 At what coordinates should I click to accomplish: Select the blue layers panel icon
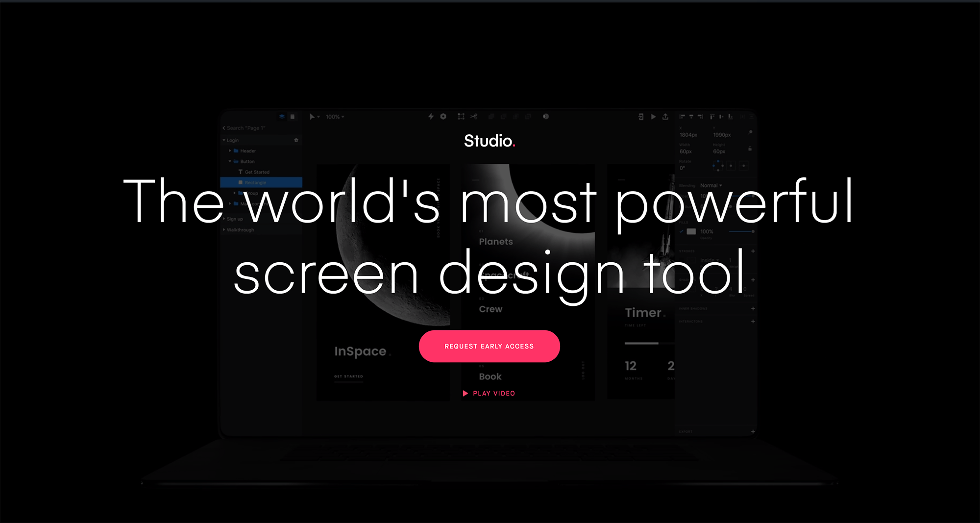tap(282, 117)
